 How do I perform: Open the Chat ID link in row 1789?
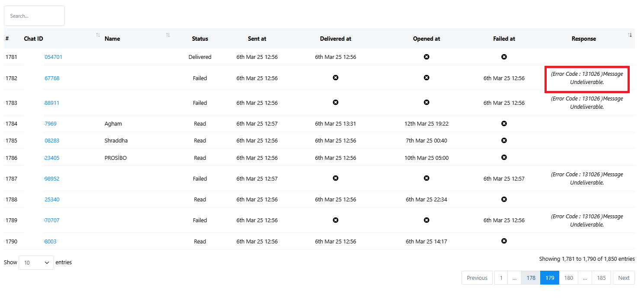coord(52,220)
